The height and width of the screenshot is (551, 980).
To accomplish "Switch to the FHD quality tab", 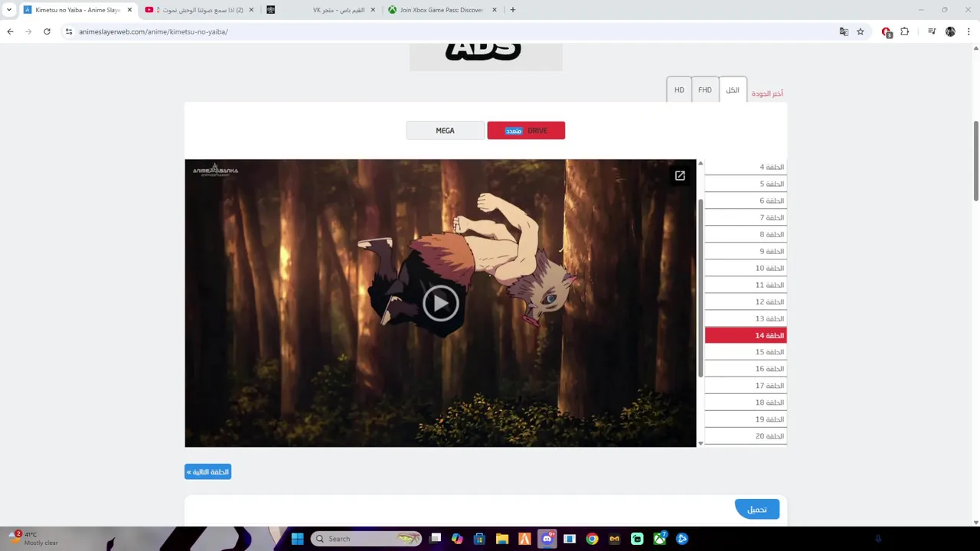I will tap(704, 90).
